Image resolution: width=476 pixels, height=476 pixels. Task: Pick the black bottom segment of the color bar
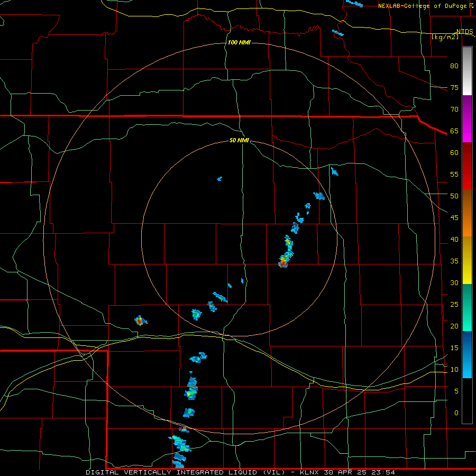pos(467,401)
